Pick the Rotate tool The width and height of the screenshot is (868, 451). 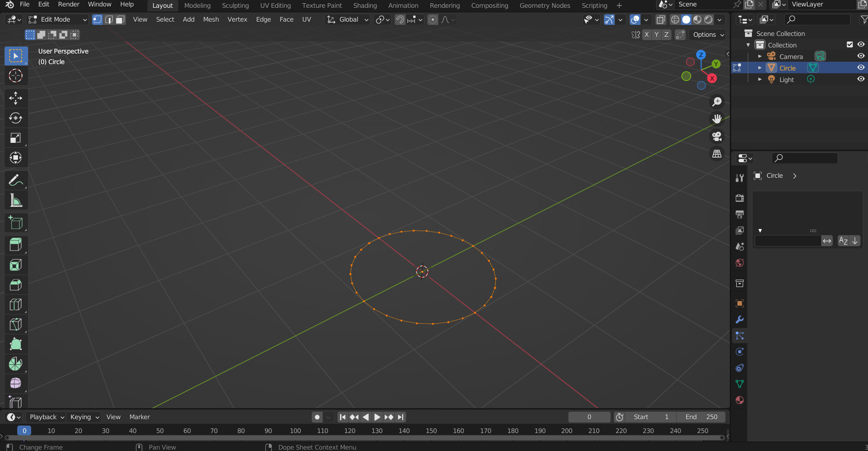(x=16, y=118)
